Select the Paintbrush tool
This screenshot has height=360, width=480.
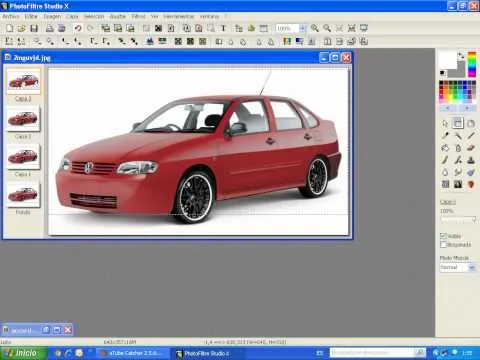pyautogui.click(x=445, y=160)
